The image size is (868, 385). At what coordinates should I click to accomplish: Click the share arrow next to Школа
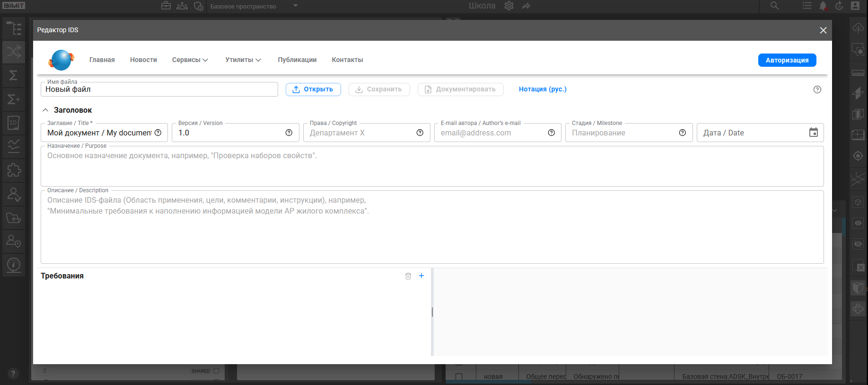coord(526,6)
